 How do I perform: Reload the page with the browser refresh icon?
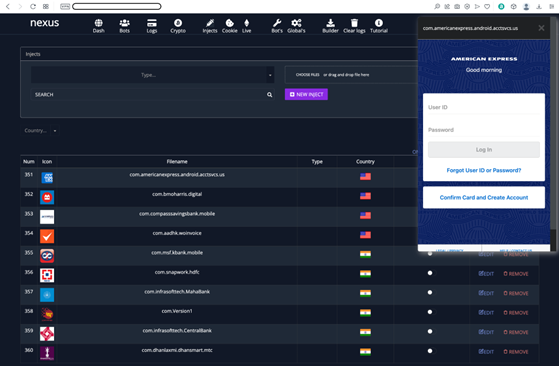click(x=33, y=6)
